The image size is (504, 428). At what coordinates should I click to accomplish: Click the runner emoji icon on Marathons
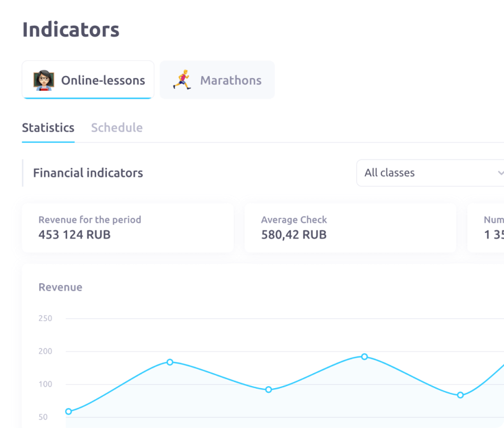(x=182, y=80)
